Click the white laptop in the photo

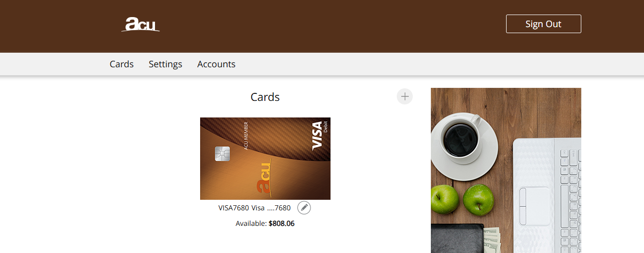(x=547, y=195)
